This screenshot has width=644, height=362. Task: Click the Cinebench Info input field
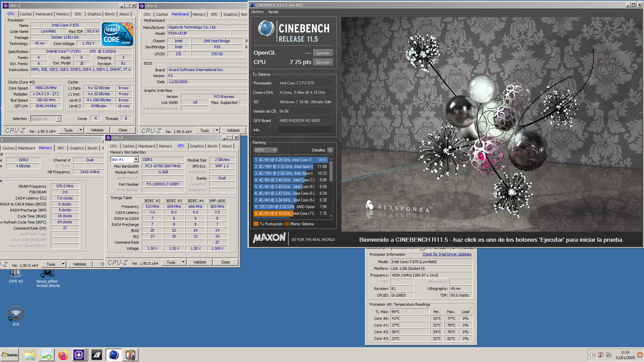(x=305, y=130)
